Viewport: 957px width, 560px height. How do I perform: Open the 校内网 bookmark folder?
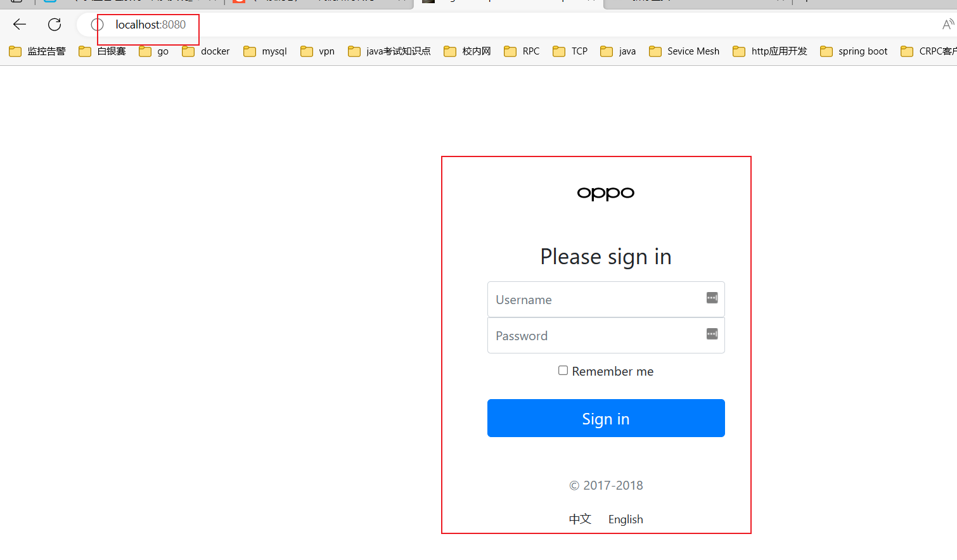(468, 51)
